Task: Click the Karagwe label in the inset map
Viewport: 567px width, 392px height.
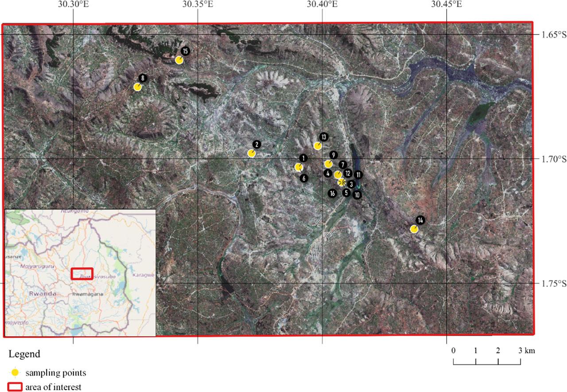Action: pyautogui.click(x=143, y=275)
